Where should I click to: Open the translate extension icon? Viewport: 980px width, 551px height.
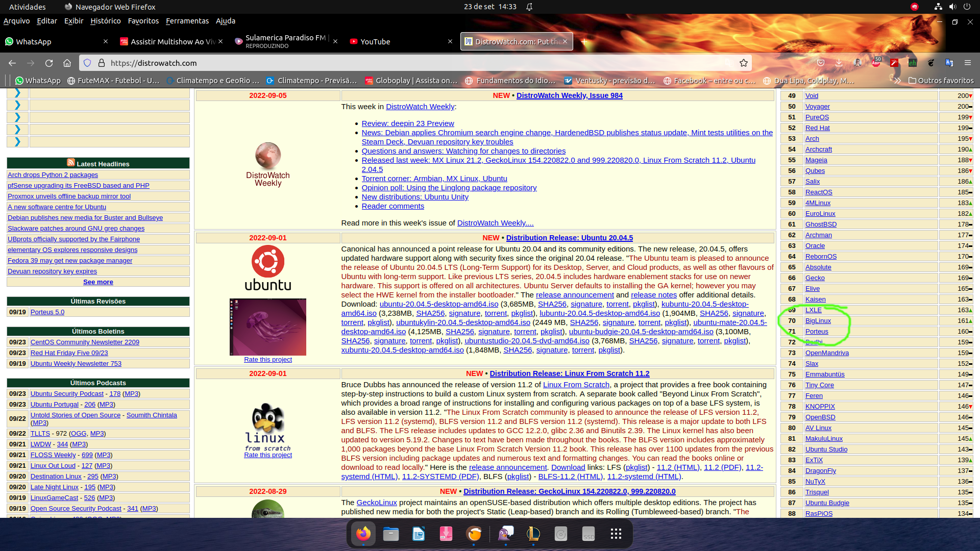point(949,63)
